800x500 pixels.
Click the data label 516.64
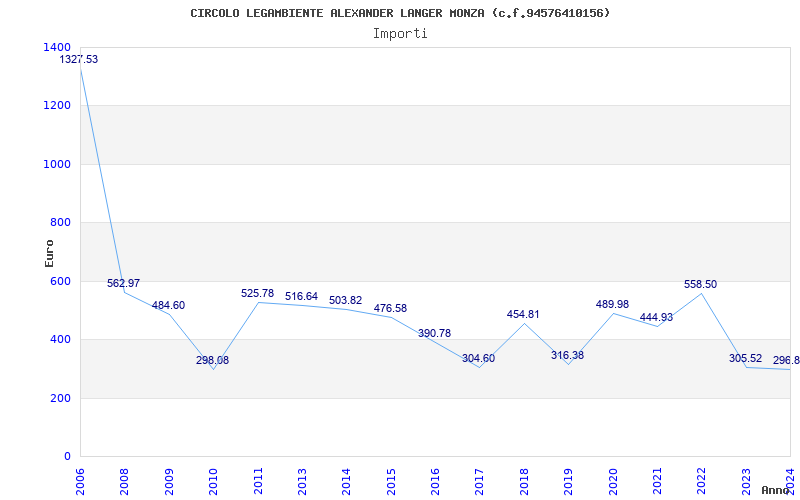tap(301, 296)
